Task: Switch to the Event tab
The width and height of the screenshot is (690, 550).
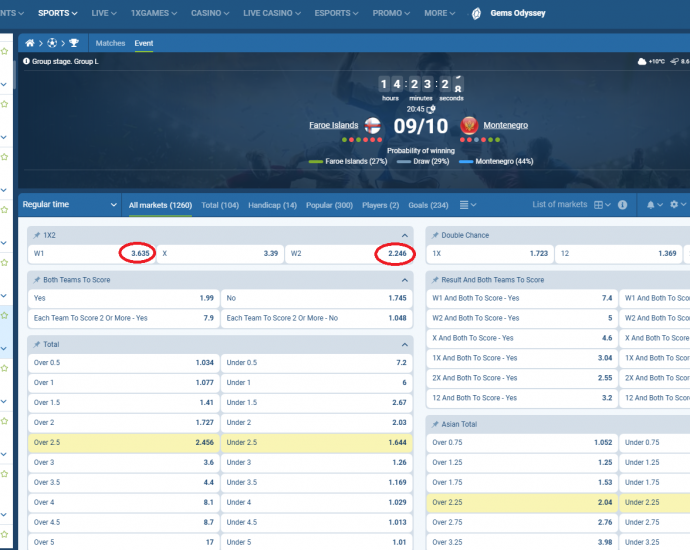Action: coord(144,43)
